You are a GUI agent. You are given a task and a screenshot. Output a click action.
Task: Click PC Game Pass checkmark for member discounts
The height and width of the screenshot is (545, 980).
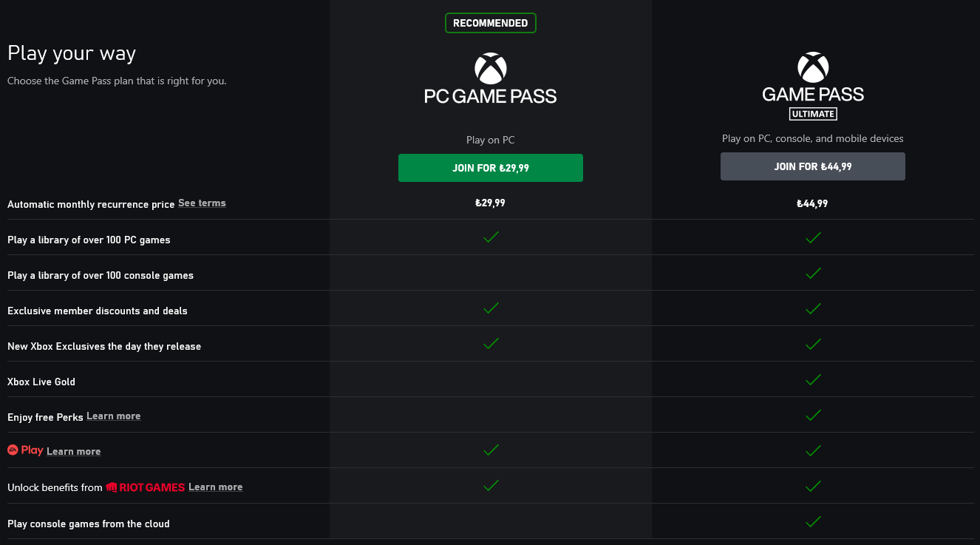pos(491,309)
